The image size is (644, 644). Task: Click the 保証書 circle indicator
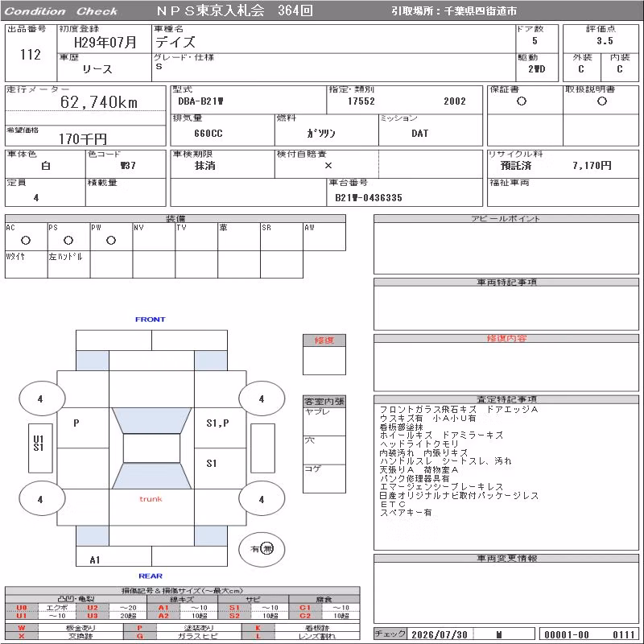522,101
